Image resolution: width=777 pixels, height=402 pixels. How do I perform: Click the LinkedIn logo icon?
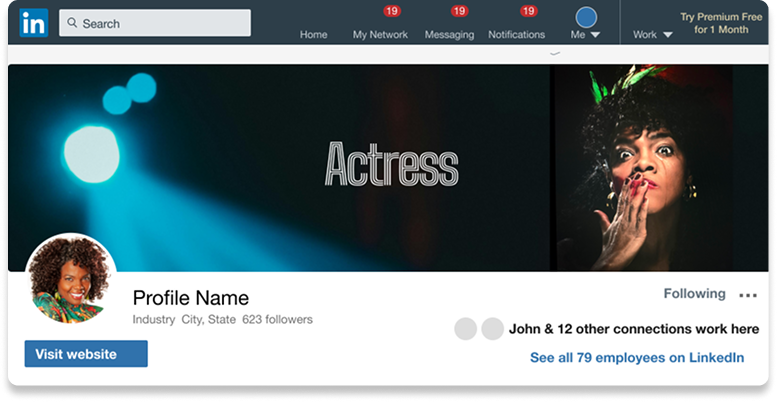click(x=33, y=23)
